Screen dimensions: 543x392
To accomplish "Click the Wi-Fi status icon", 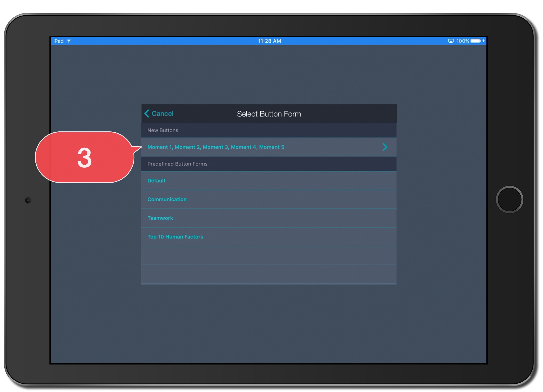I will 69,41.
